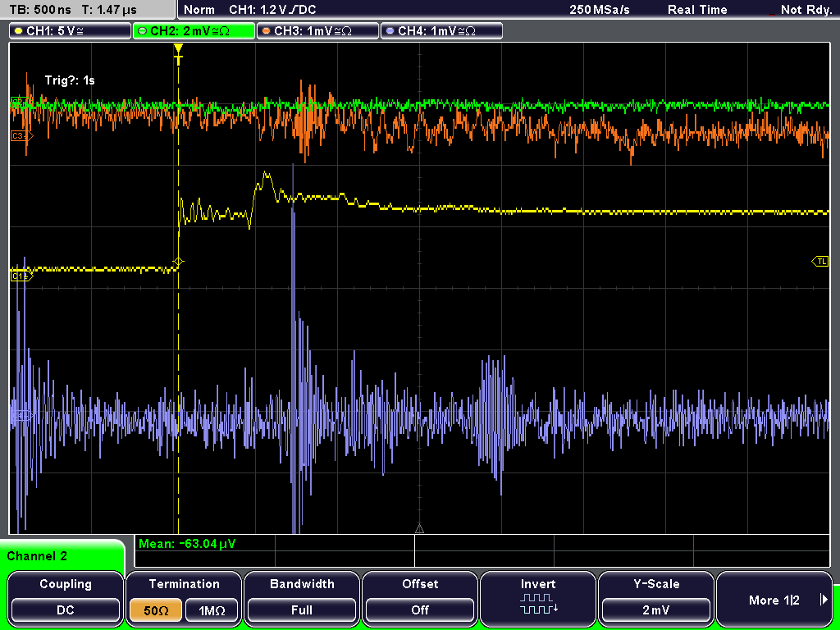Go to More 1|2 menu page
This screenshot has width=840, height=630.
774,600
